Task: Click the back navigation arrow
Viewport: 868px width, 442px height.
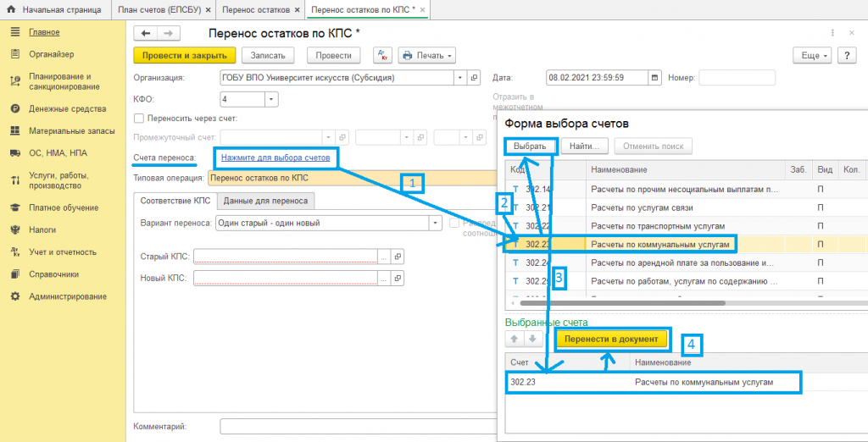Action: [x=146, y=33]
